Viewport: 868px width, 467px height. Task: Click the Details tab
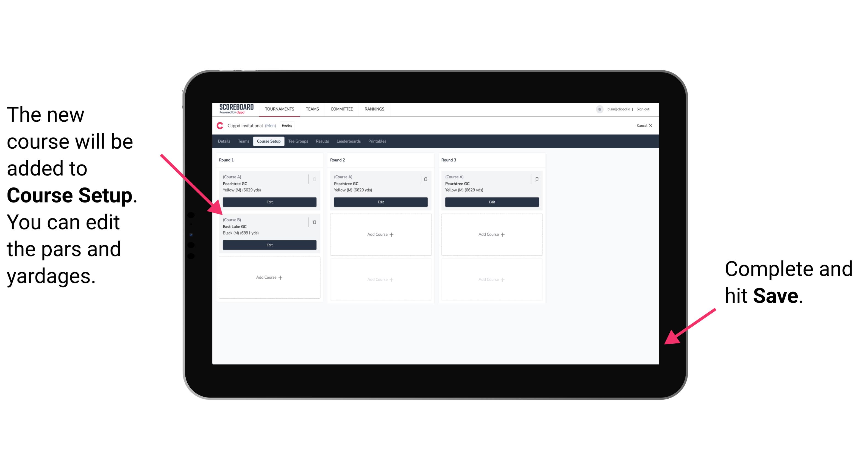[225, 141]
